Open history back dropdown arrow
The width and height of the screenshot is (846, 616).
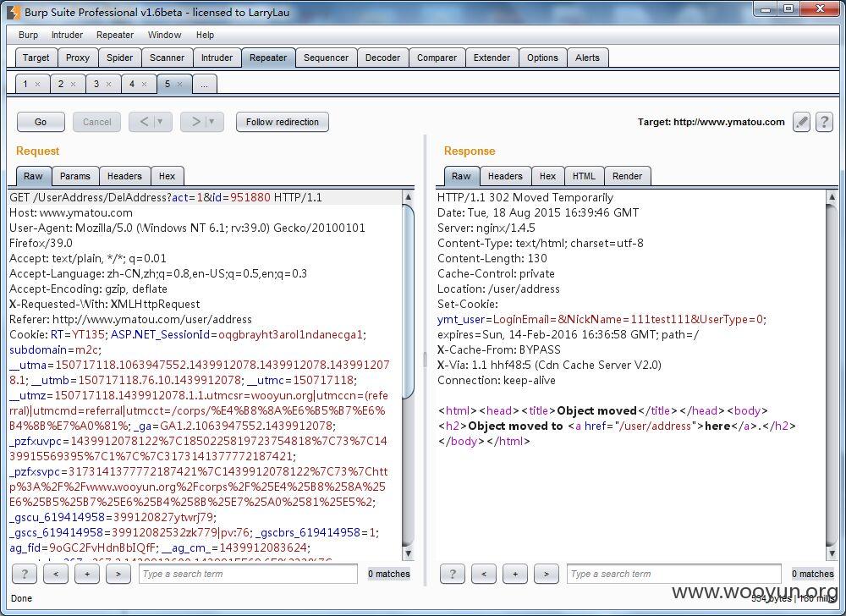tap(159, 122)
